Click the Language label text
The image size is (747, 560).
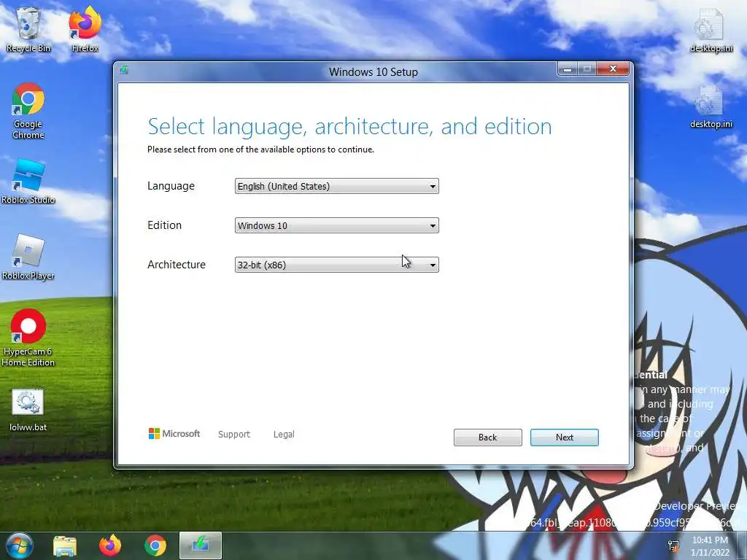tap(171, 186)
